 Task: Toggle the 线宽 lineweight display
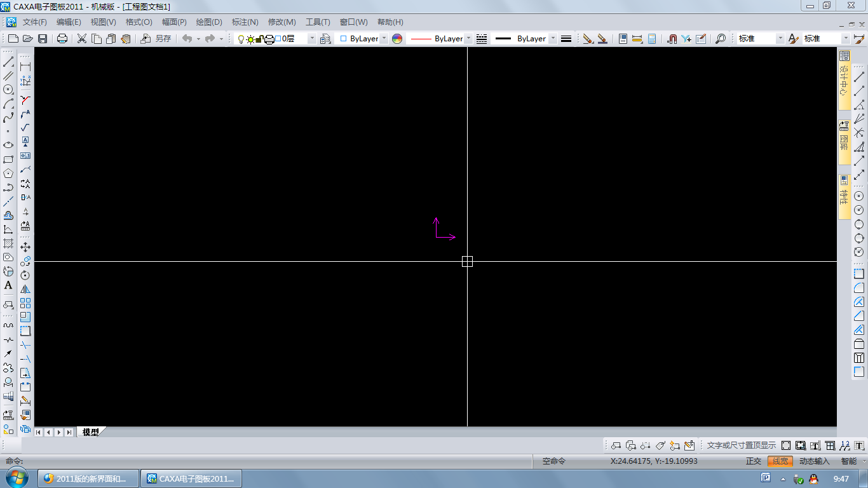(780, 461)
